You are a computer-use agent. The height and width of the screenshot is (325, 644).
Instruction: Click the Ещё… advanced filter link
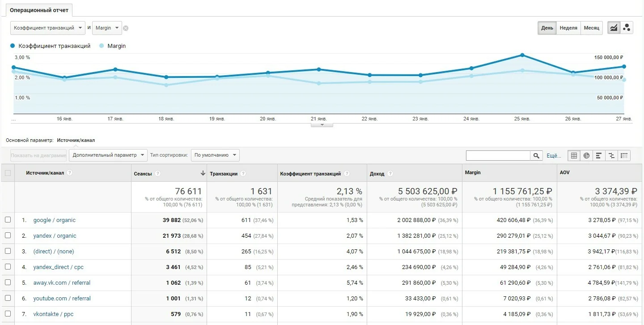tap(554, 156)
